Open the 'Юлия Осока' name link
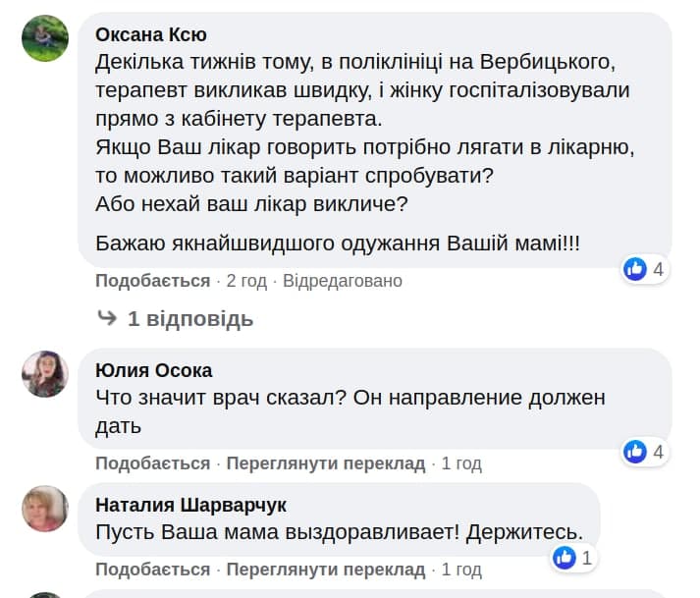The height and width of the screenshot is (598, 700). (x=154, y=370)
